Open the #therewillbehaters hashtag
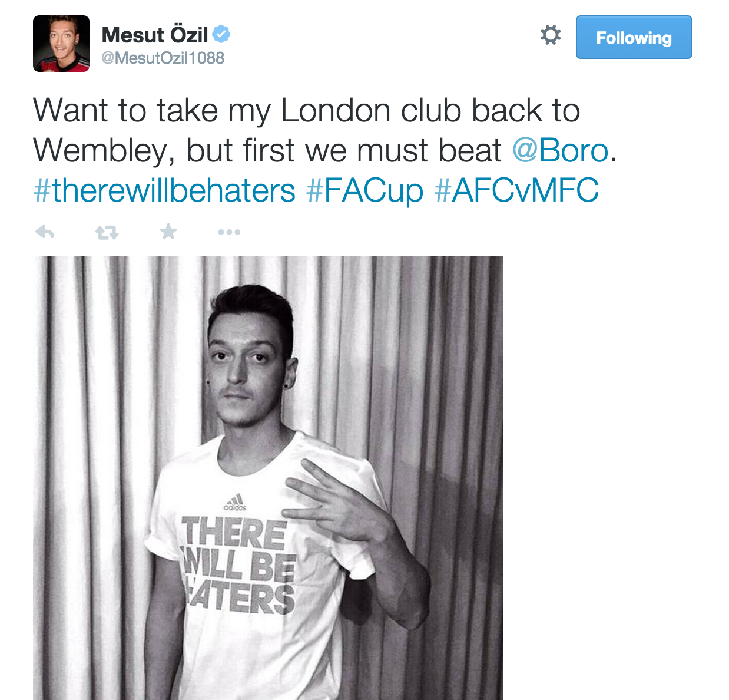This screenshot has width=729, height=700. tap(164, 190)
